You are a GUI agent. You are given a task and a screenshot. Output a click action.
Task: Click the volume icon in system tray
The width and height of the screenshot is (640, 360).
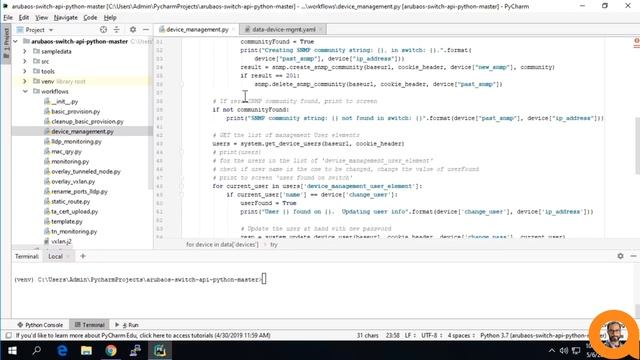[564, 351]
